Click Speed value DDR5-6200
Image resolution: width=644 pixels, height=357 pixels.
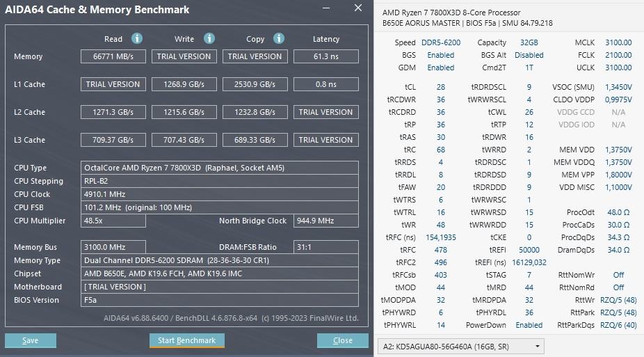(441, 42)
